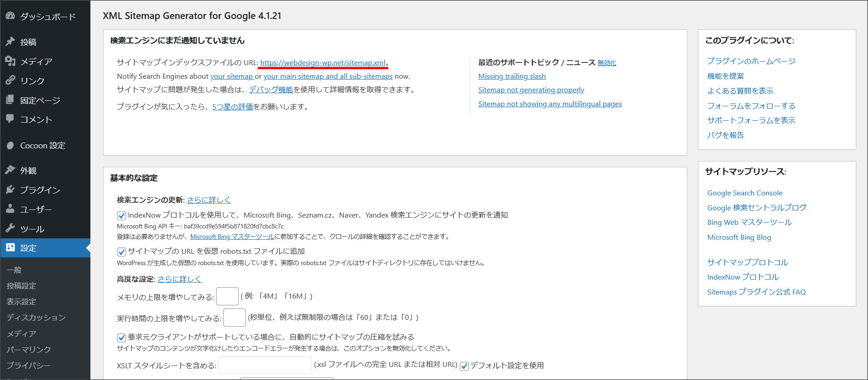Open the sitemap.xml index URL link
This screenshot has height=380, width=868.
pos(323,62)
